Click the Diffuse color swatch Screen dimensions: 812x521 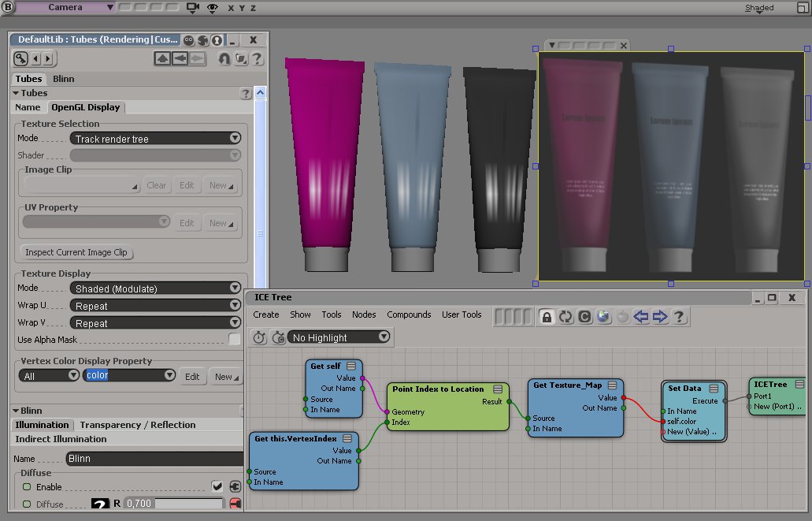[x=100, y=504]
